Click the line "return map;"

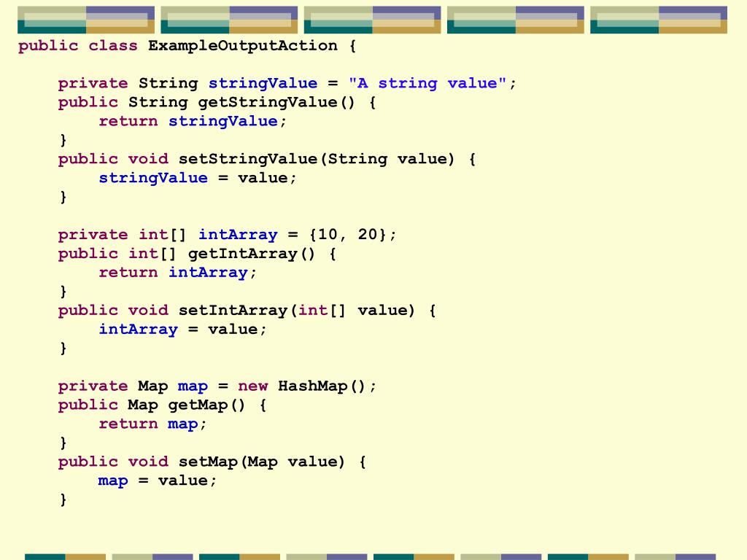tap(152, 424)
